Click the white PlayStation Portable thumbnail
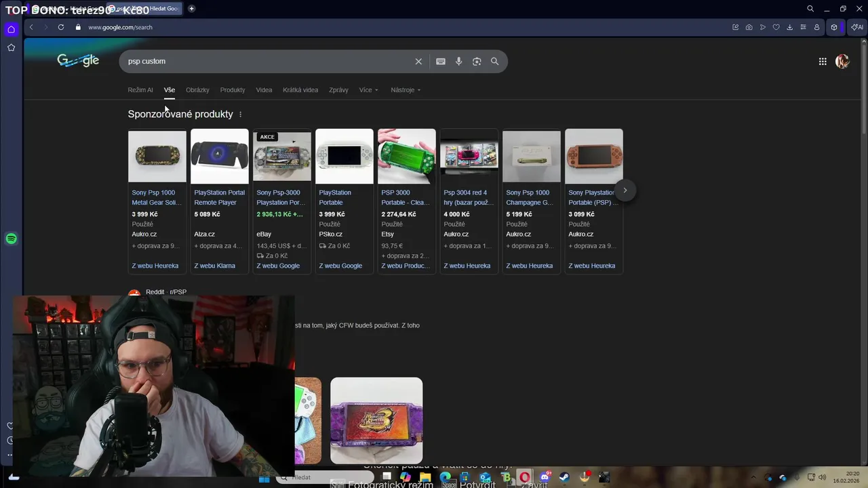The height and width of the screenshot is (488, 868). click(x=344, y=157)
